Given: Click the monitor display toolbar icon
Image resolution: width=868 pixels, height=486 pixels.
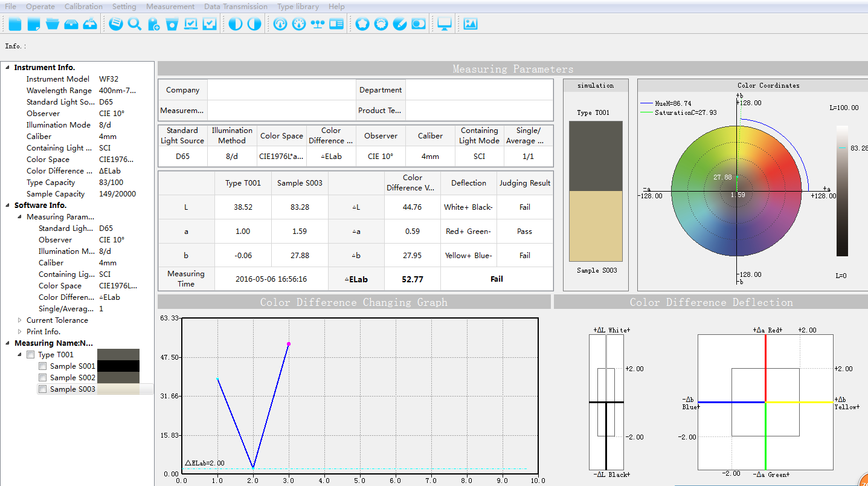Looking at the screenshot, I should 445,24.
